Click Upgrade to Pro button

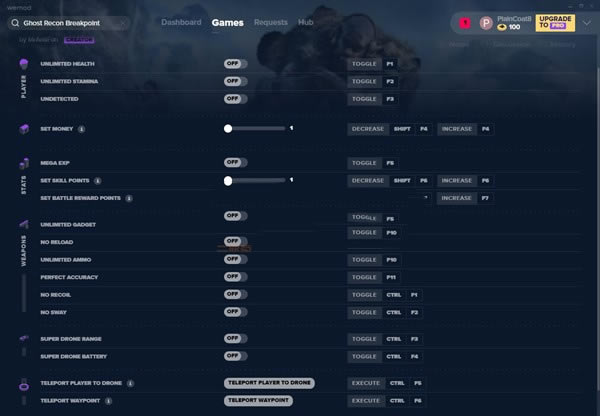tap(555, 22)
